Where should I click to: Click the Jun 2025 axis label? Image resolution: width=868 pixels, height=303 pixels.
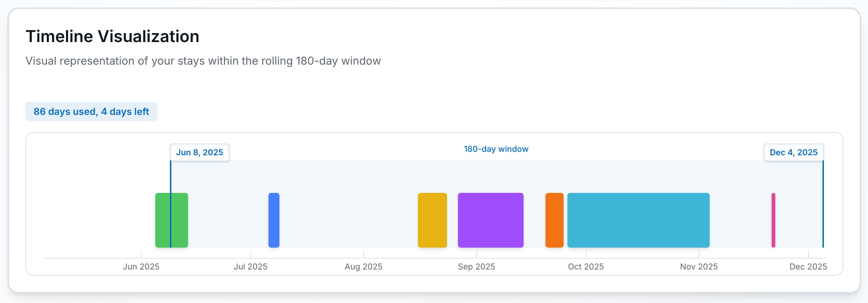(141, 267)
